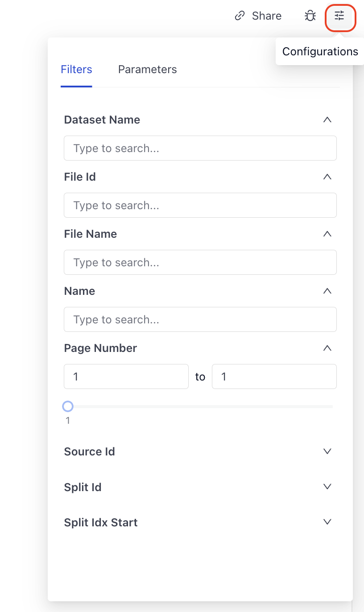Click the Page Number slider handle

[x=68, y=406]
